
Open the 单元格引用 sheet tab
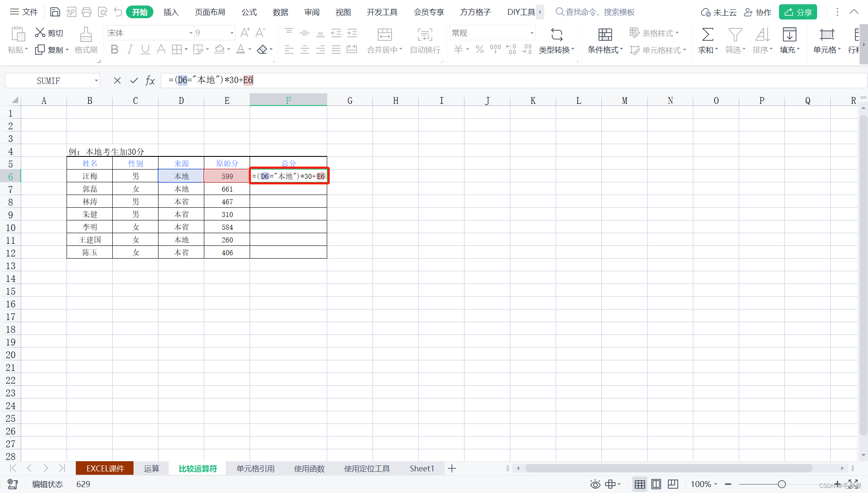pos(255,468)
